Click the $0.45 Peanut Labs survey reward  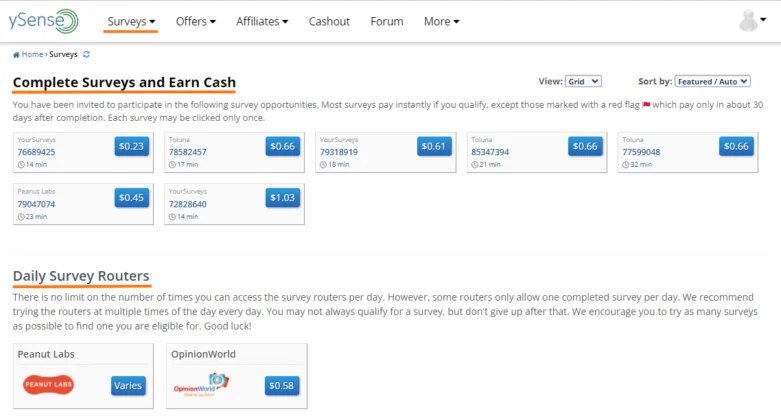click(x=132, y=198)
